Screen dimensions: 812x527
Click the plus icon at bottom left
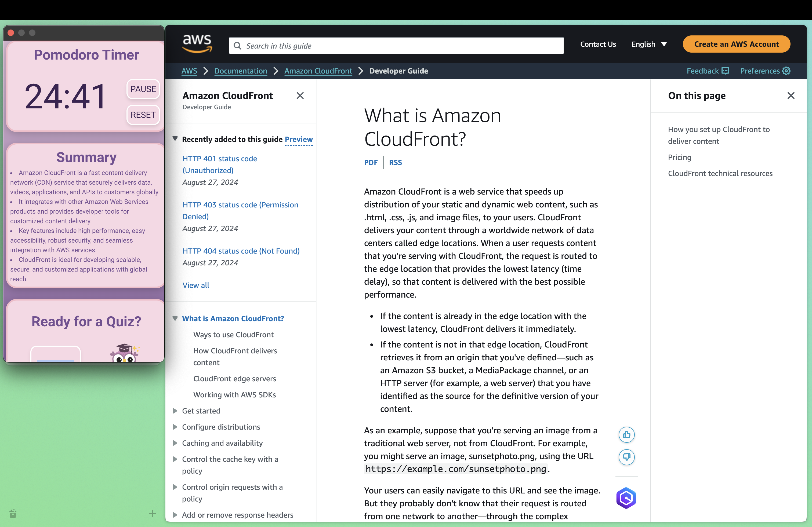coord(153,513)
